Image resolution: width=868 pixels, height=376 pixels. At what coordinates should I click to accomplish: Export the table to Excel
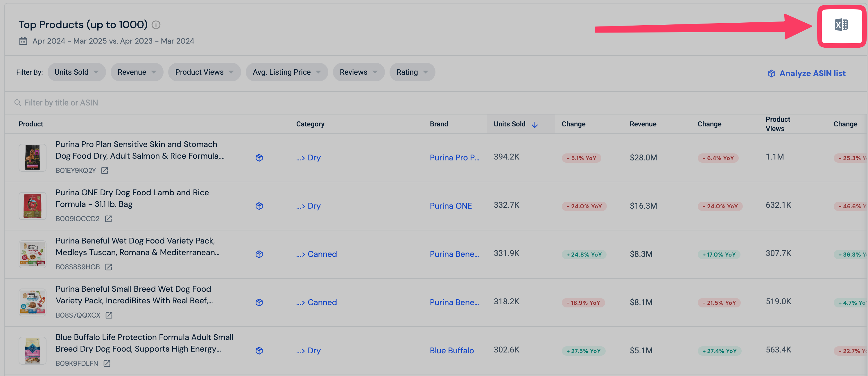[841, 25]
